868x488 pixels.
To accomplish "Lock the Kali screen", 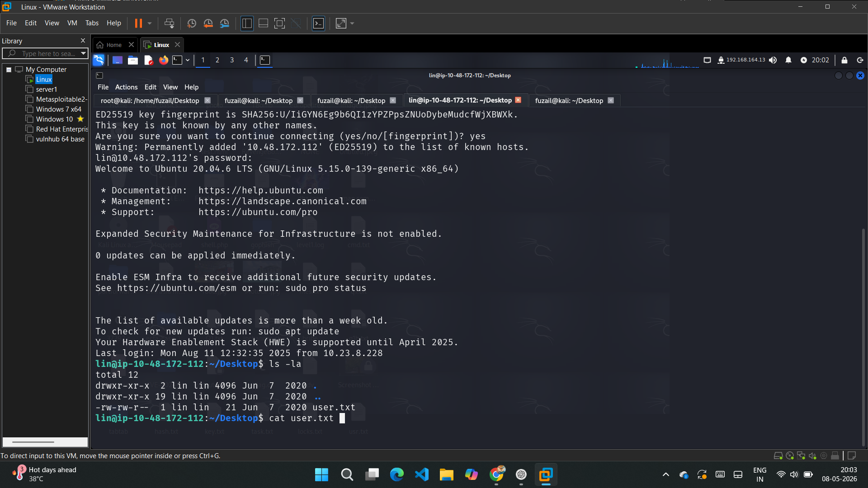I will [x=844, y=60].
